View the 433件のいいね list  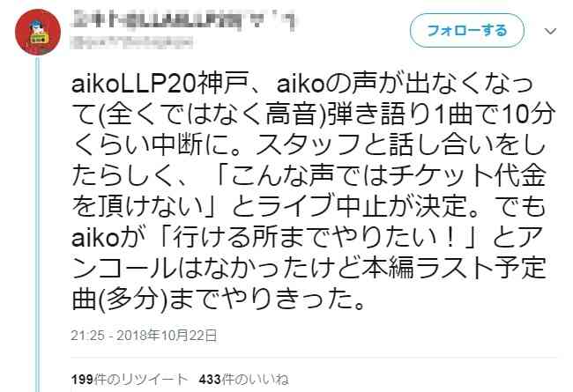point(243,380)
